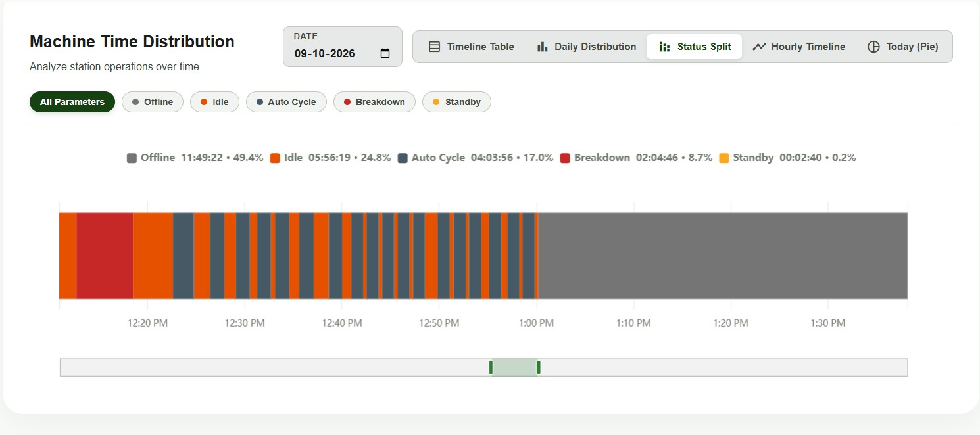Click the 1:00 PM axis label
Image resolution: width=980 pixels, height=435 pixels.
537,323
